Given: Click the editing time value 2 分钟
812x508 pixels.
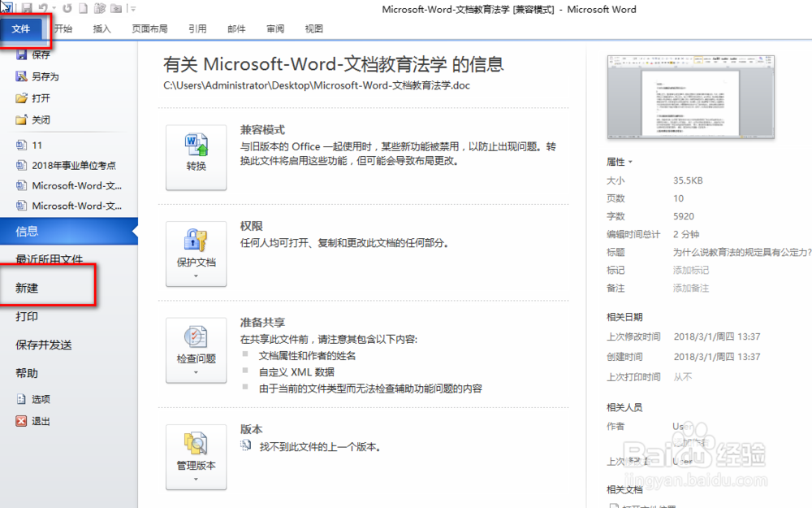Looking at the screenshot, I should [x=686, y=234].
